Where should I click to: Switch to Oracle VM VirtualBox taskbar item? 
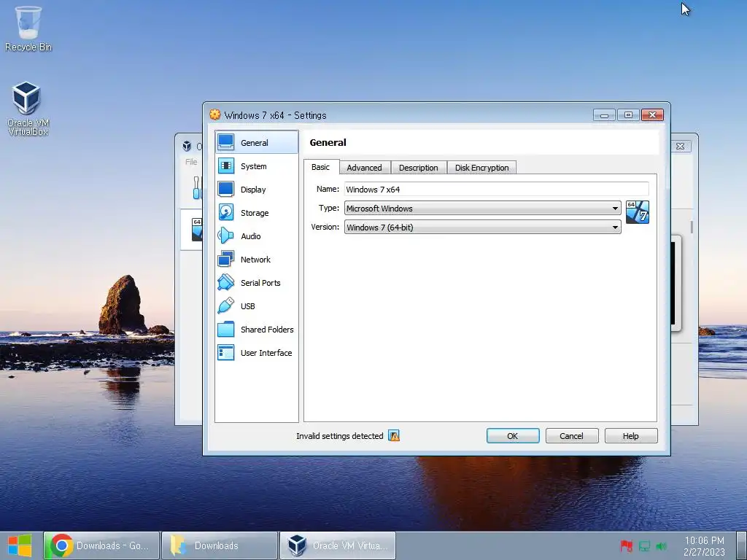coord(337,545)
